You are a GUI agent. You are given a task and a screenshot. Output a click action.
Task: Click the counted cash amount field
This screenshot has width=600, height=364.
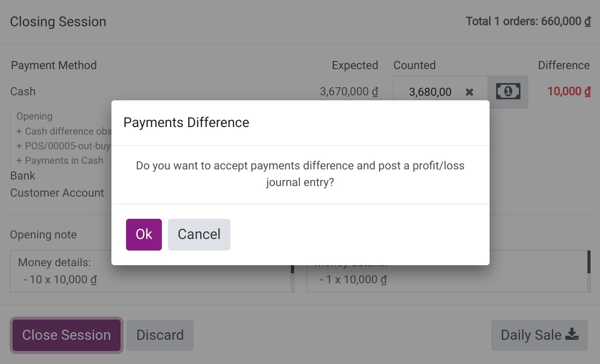[x=431, y=92]
